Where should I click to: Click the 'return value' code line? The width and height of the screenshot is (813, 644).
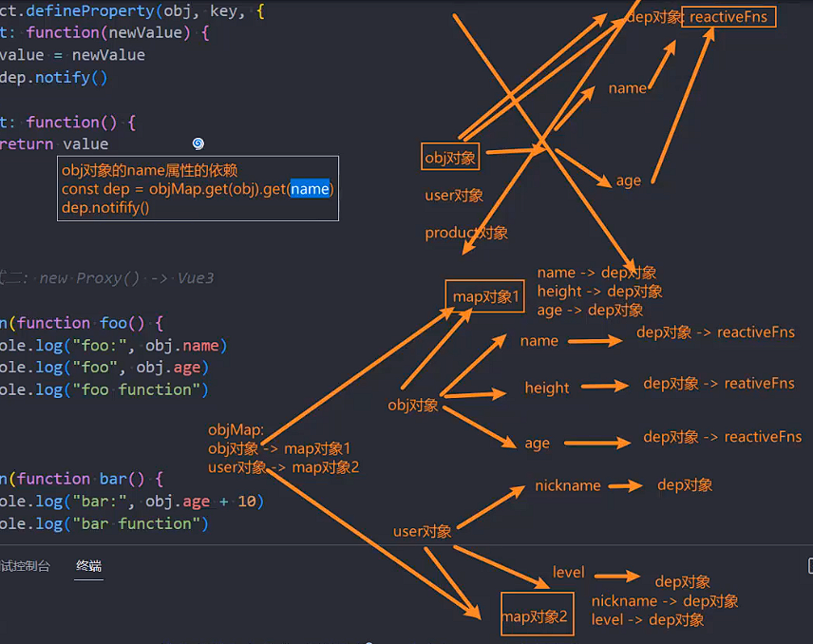click(54, 144)
